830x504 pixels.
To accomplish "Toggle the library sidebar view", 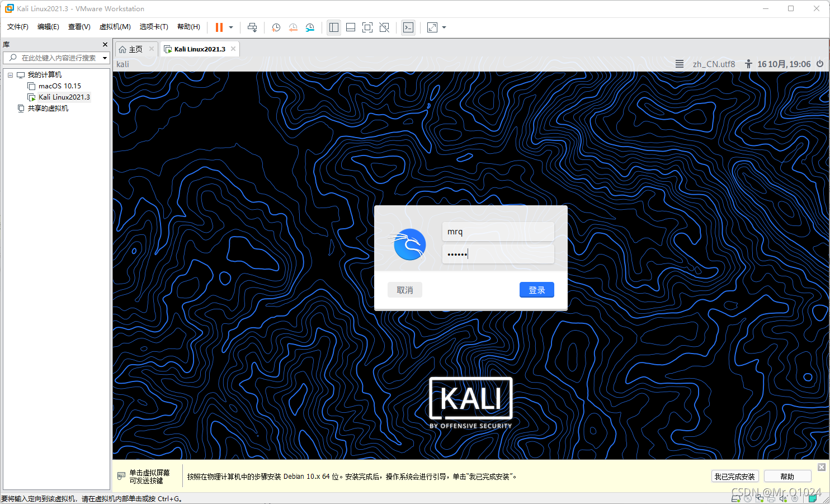I will [334, 27].
